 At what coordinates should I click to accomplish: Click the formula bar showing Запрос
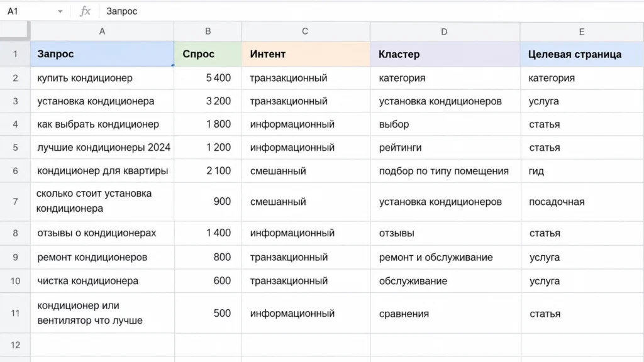coord(370,11)
